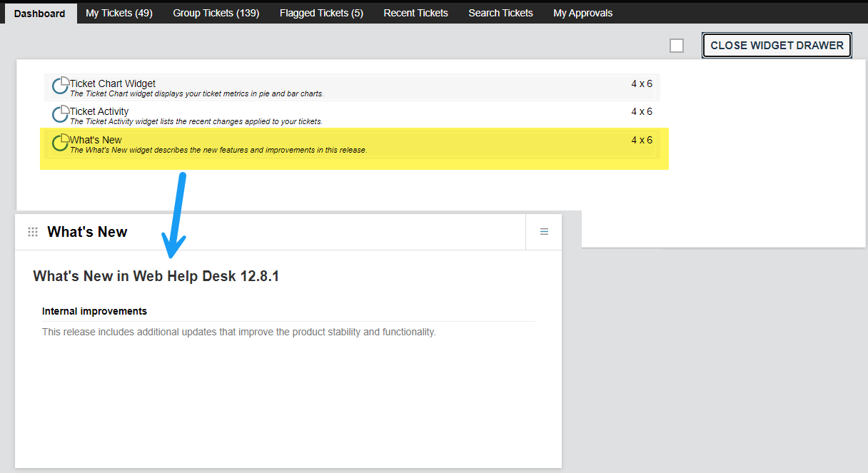The height and width of the screenshot is (473, 868).
Task: Click the Ticket Chart widget description text
Action: [196, 93]
